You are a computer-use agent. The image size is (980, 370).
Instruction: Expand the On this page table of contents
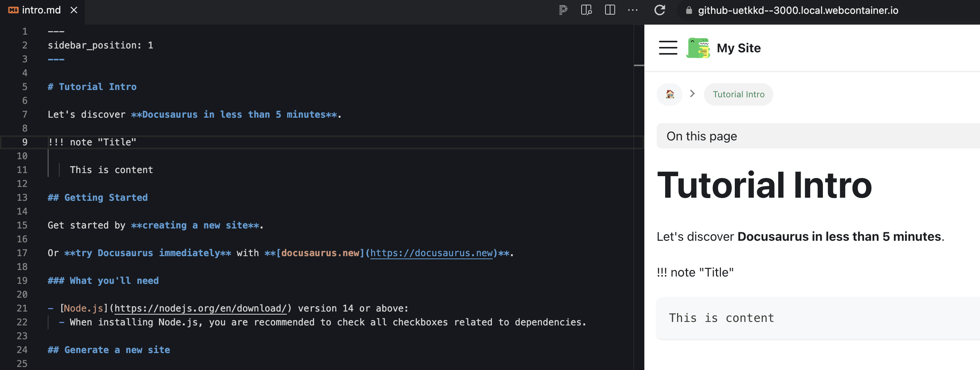pos(701,136)
